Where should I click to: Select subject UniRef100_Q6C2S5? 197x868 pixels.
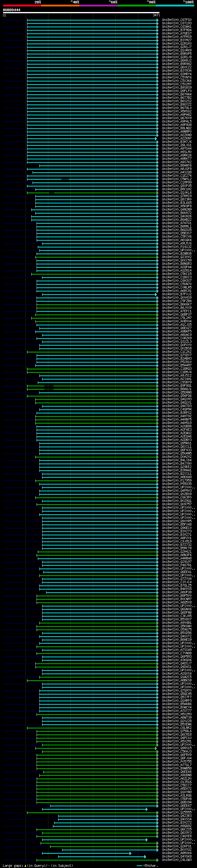pos(177,829)
